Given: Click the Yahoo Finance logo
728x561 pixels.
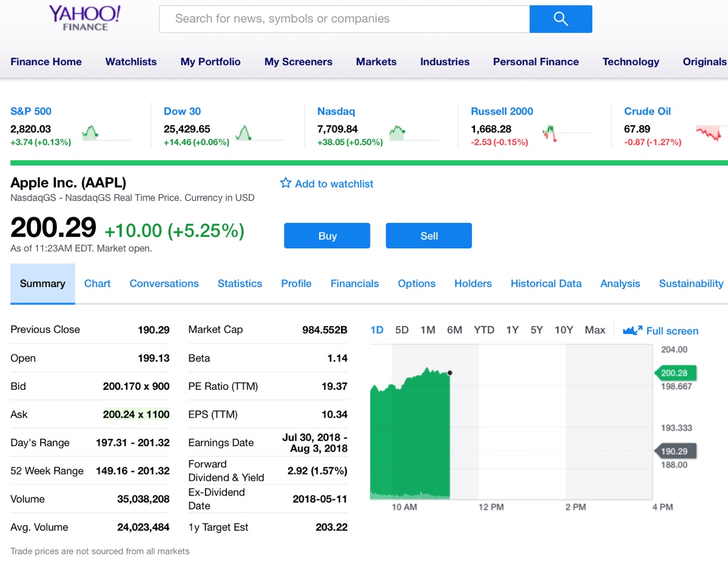Looking at the screenshot, I should [x=85, y=18].
